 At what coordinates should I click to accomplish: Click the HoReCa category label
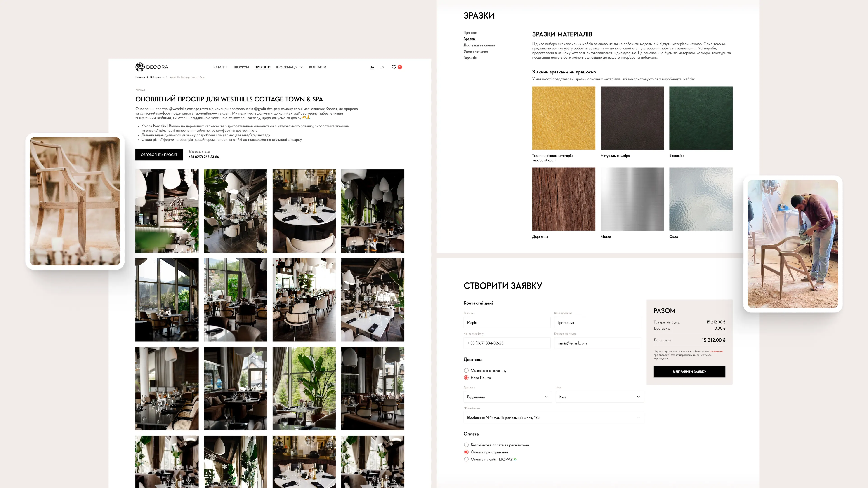tap(140, 90)
